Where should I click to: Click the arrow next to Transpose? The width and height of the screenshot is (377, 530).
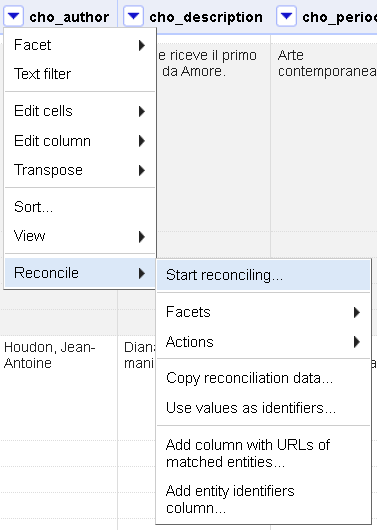coord(142,170)
